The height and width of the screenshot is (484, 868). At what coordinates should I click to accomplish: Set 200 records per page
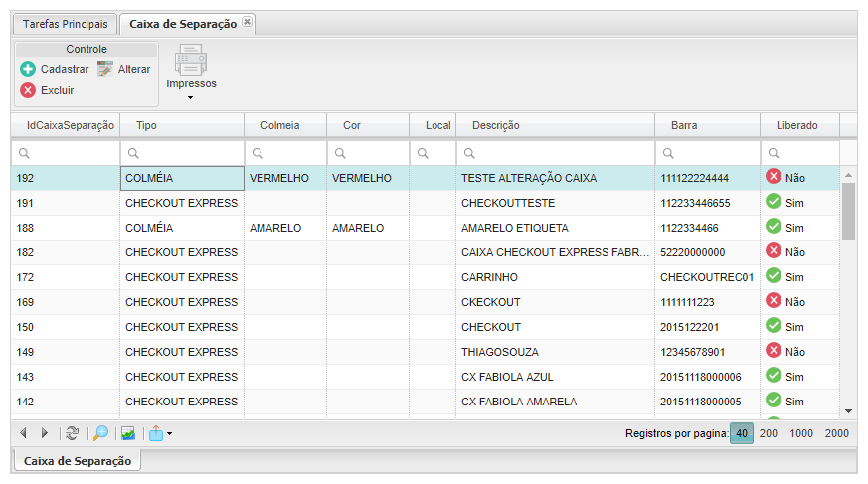769,433
